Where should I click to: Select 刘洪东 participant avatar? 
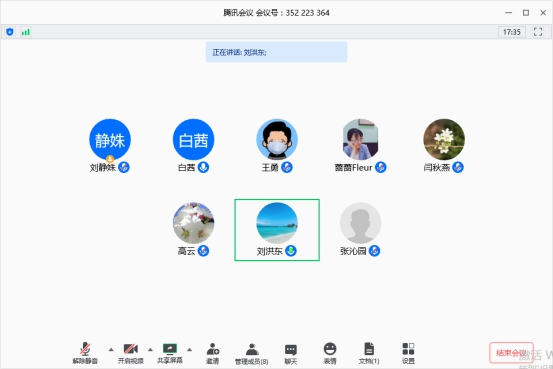[277, 223]
